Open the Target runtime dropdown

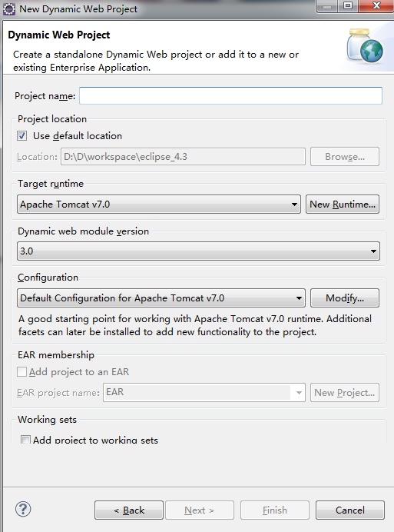pyautogui.click(x=159, y=204)
